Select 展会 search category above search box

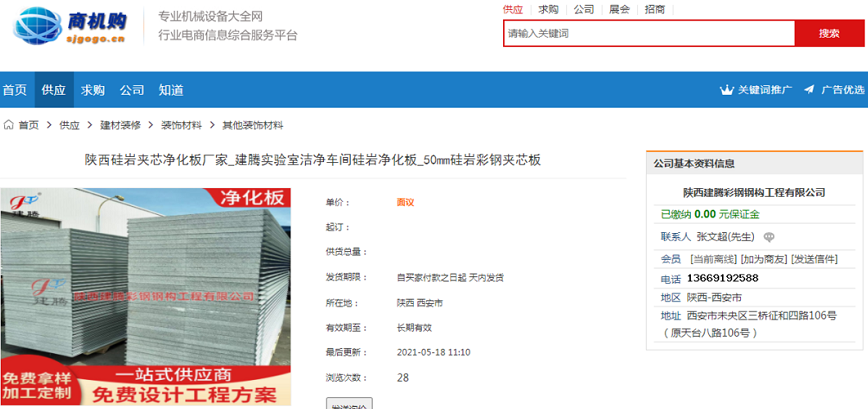coord(619,9)
